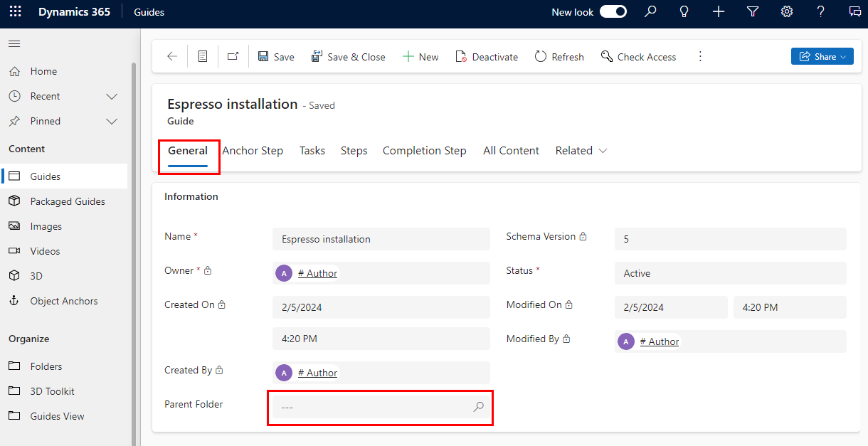Open quick create with the plus icon

pyautogui.click(x=718, y=11)
